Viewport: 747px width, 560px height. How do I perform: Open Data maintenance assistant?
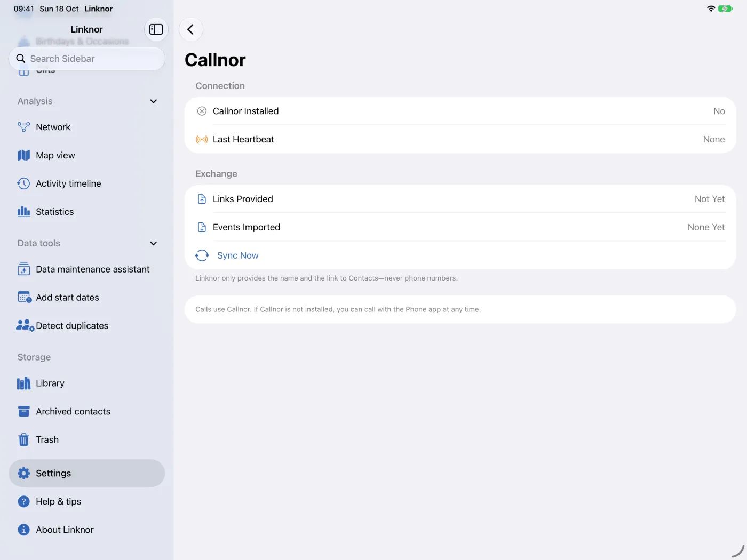point(87,269)
